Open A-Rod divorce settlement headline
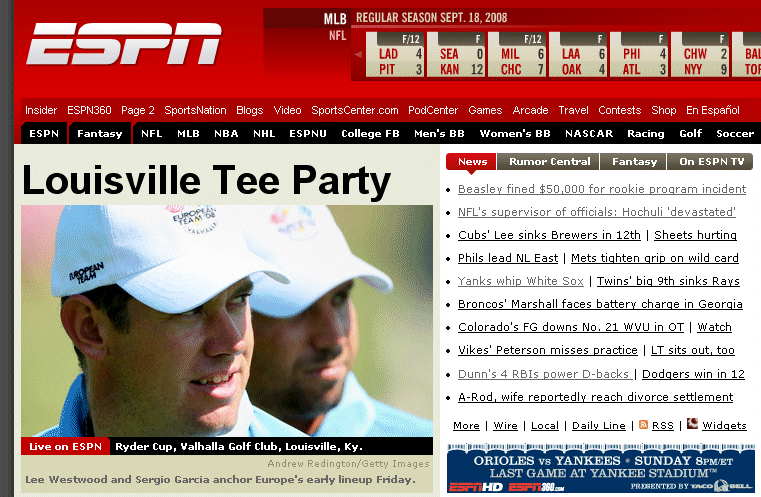This screenshot has width=761, height=497. pyautogui.click(x=596, y=397)
